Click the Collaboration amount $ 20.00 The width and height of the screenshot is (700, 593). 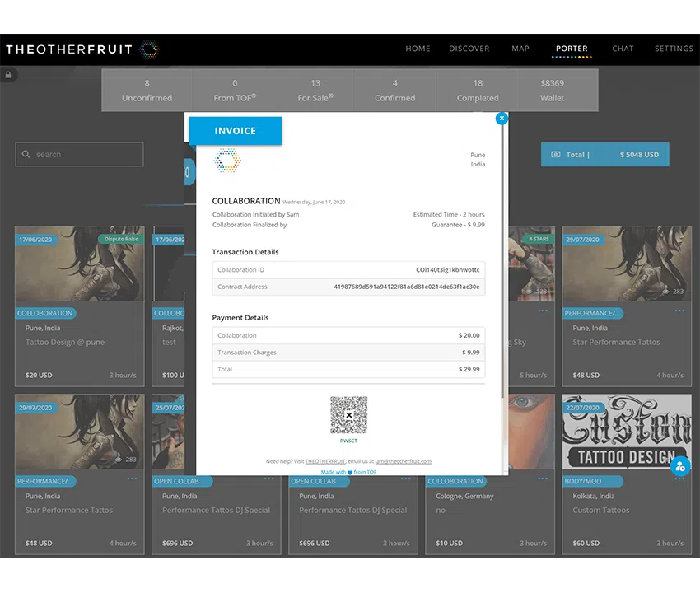(x=469, y=335)
